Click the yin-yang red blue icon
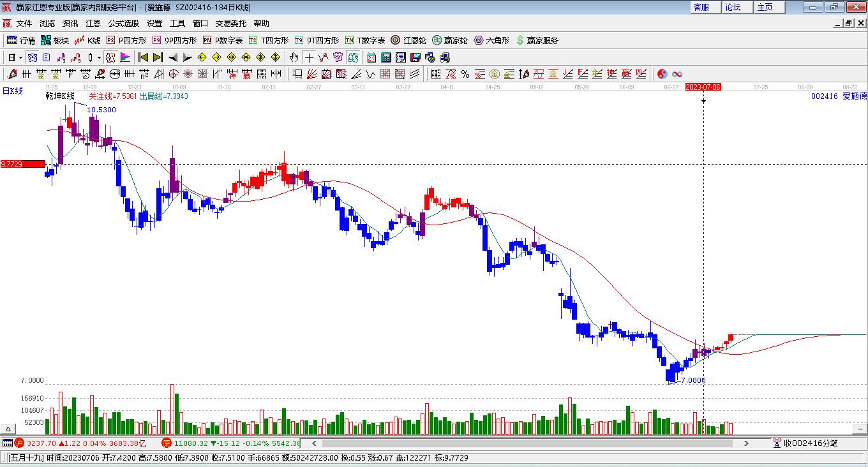868x467 pixels. [x=662, y=74]
